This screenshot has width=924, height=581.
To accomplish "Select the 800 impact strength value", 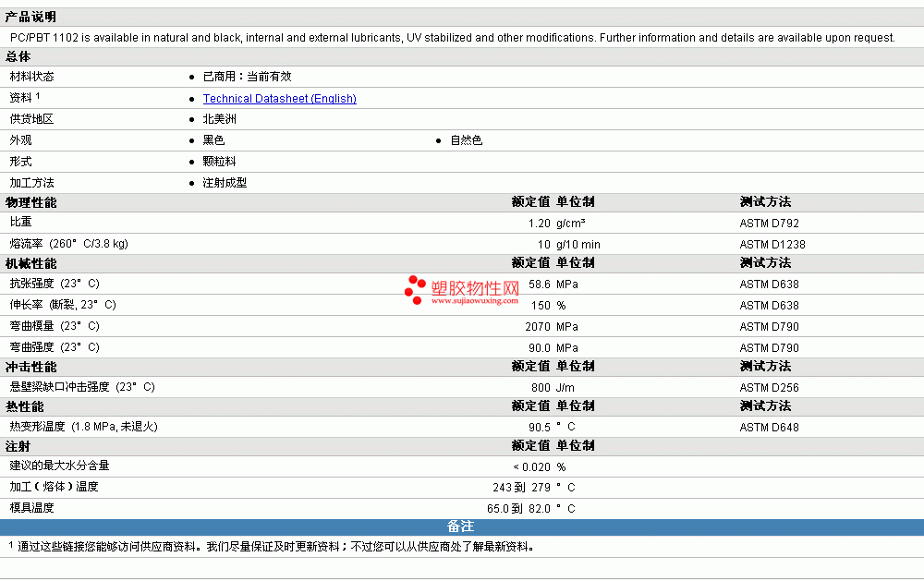I will tap(541, 388).
